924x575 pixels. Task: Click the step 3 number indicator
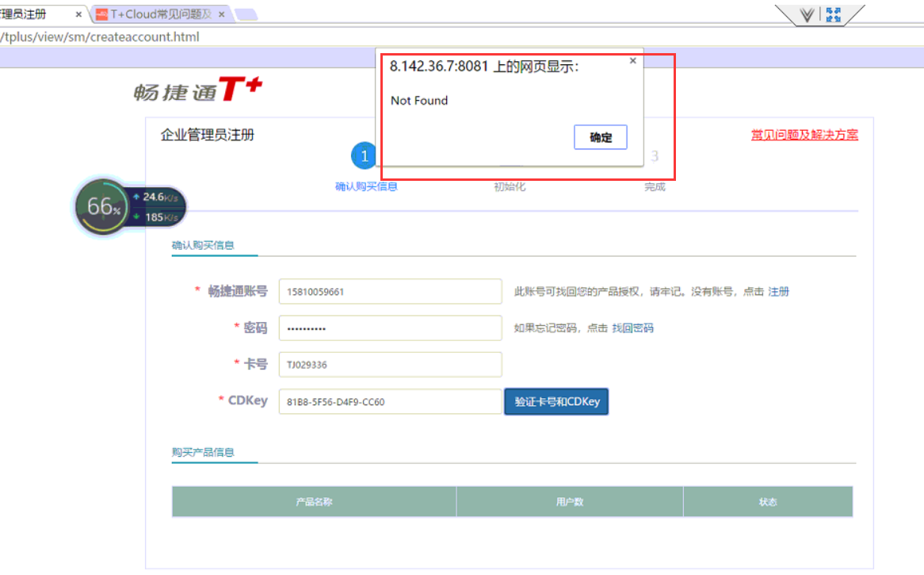[x=655, y=156]
